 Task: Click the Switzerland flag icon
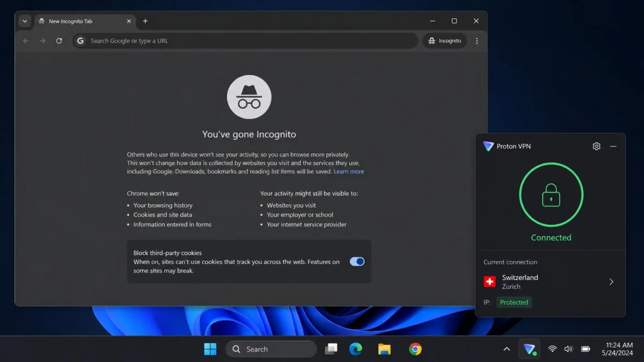(x=489, y=282)
